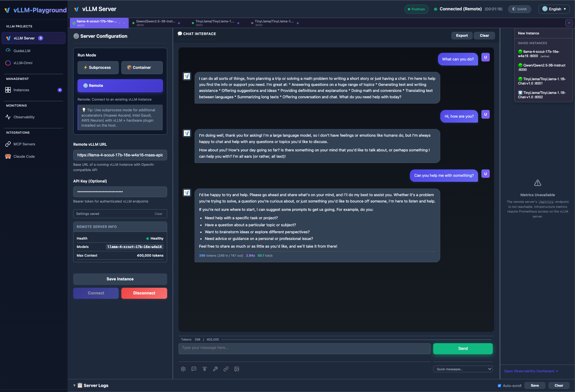Click the Remote vLLM URL field

tap(120, 155)
